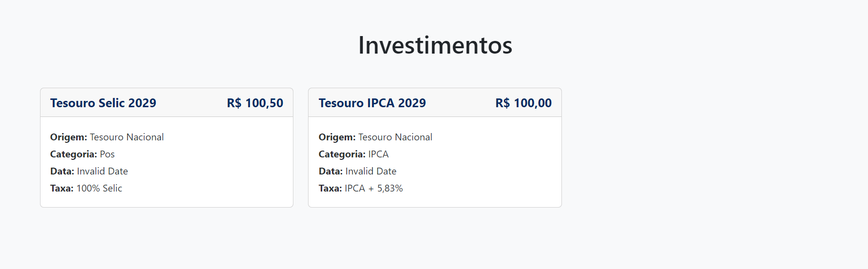Click "Tesouro Nacional" text in IPCA card
The image size is (868, 269).
(395, 137)
